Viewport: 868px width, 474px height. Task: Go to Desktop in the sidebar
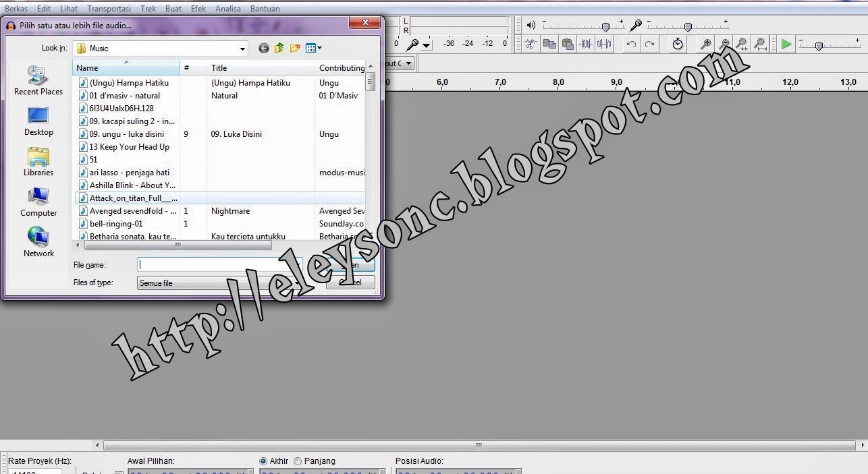[x=38, y=122]
